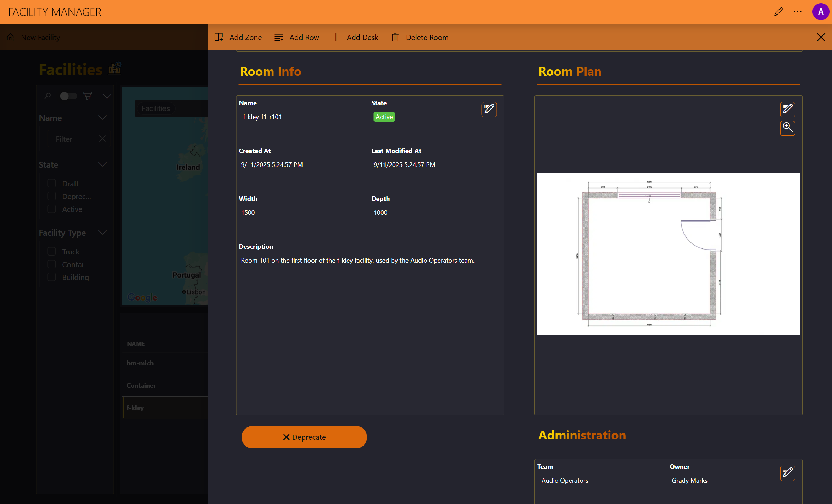
Task: Collapse the Name filter section
Action: [102, 118]
